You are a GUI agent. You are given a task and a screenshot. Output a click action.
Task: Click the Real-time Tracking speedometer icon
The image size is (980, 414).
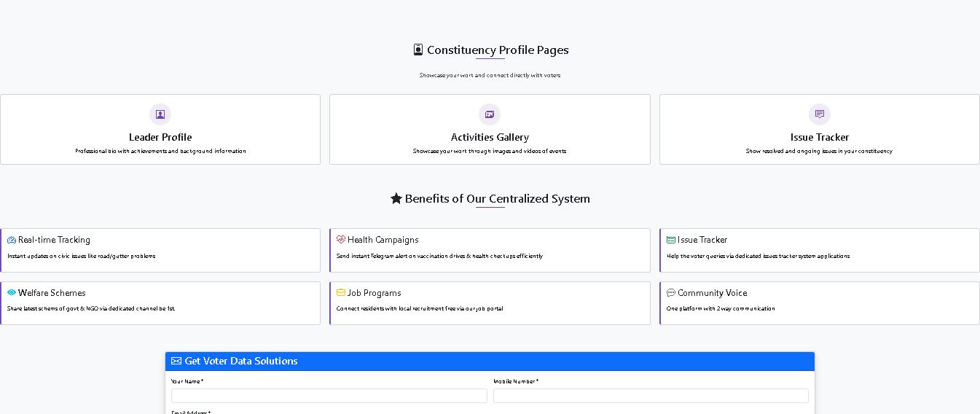pos(12,240)
